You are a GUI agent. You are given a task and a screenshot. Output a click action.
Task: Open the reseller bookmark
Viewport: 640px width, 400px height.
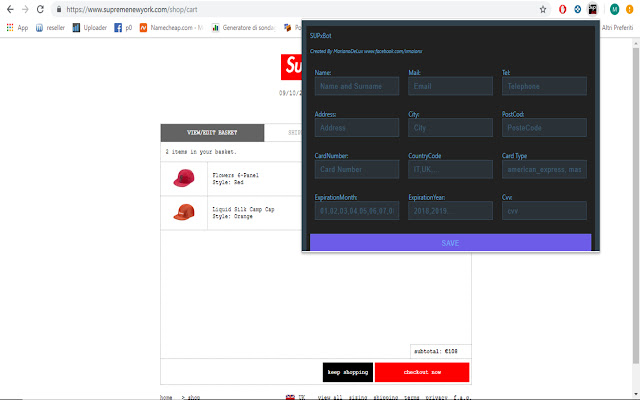[50, 28]
